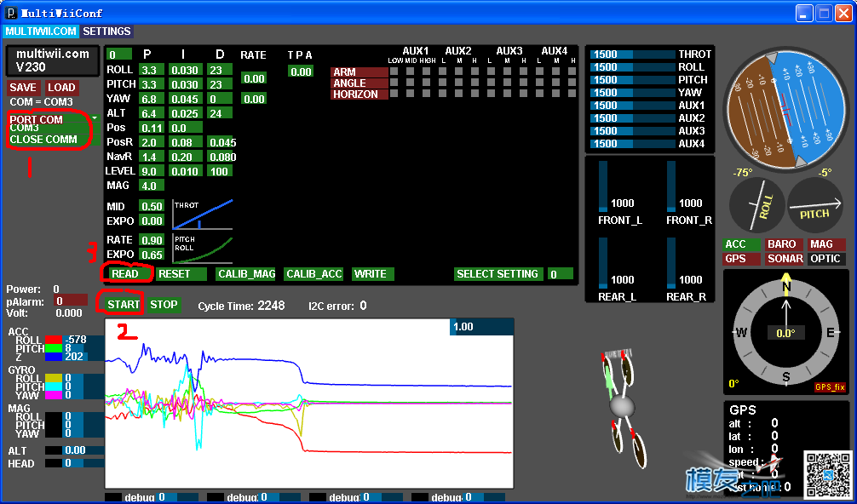Click the quadcopter 3D model preview

click(623, 407)
